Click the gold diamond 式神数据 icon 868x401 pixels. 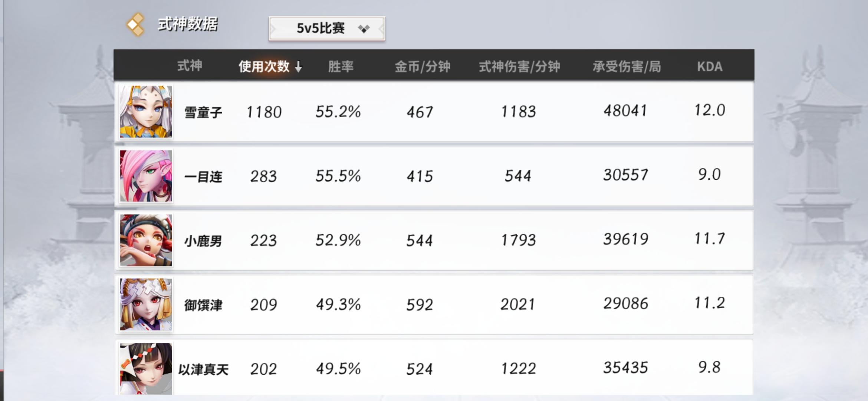[x=135, y=25]
